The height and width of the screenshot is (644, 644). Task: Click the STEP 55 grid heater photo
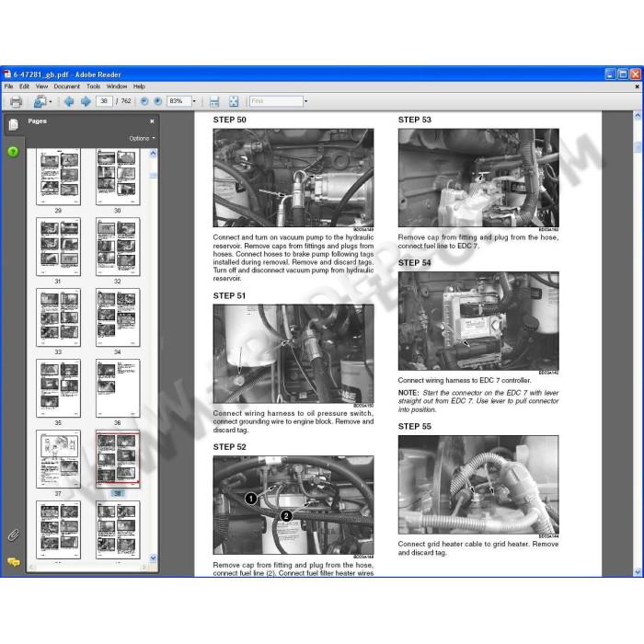478,485
